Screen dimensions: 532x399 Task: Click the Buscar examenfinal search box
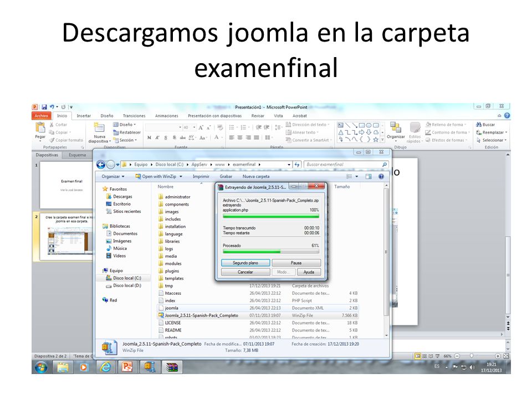(346, 165)
